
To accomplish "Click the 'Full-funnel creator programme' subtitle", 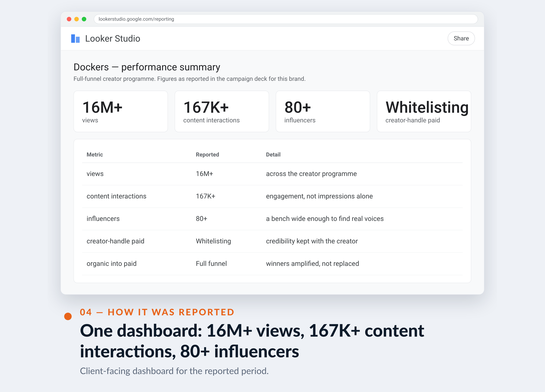I will coord(189,79).
